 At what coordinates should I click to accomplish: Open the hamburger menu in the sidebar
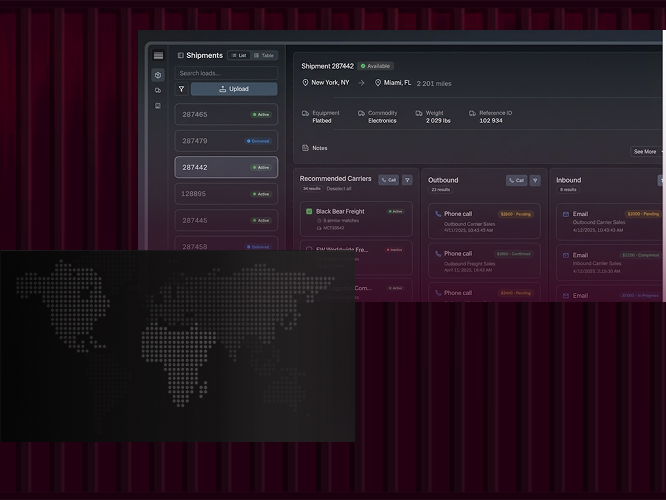click(158, 56)
